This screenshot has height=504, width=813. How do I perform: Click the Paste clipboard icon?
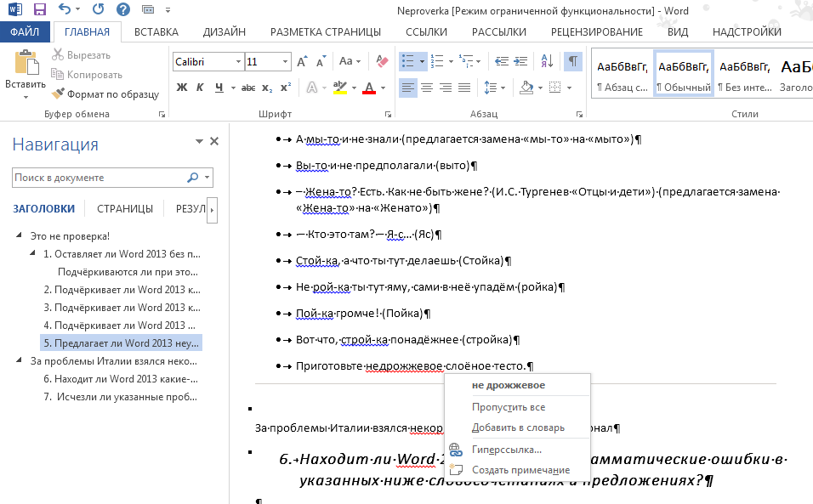coord(26,63)
